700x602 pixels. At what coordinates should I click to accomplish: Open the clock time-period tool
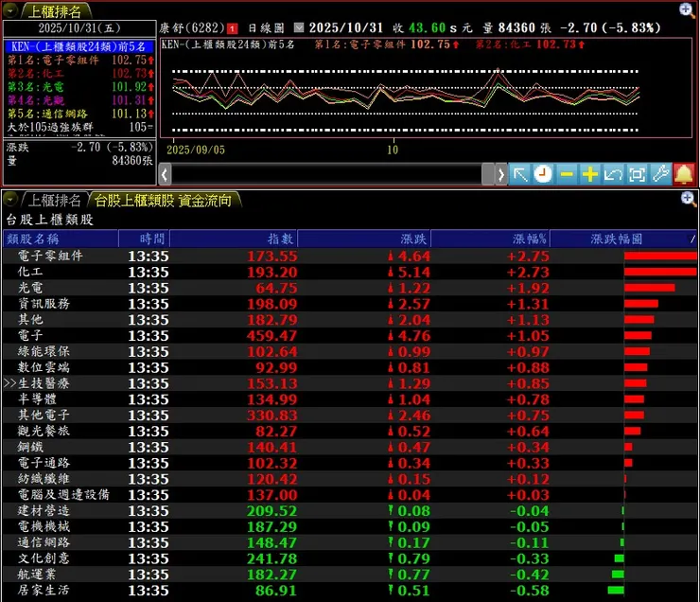543,174
